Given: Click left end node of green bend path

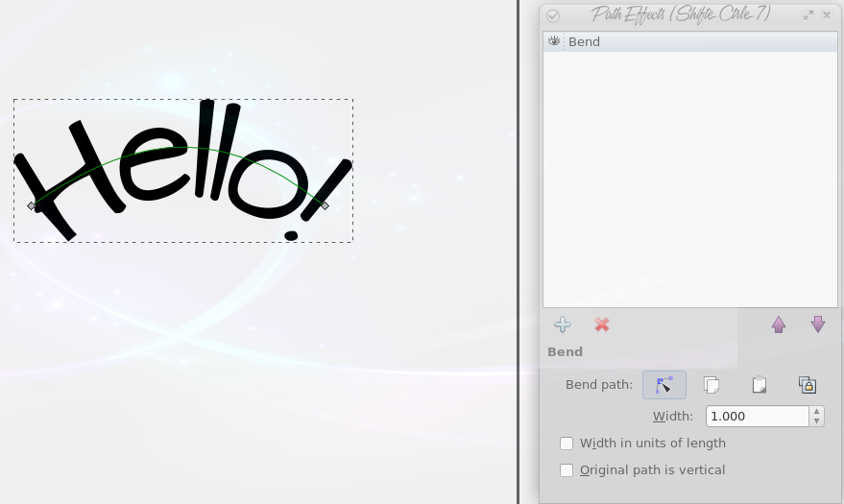Looking at the screenshot, I should [32, 205].
